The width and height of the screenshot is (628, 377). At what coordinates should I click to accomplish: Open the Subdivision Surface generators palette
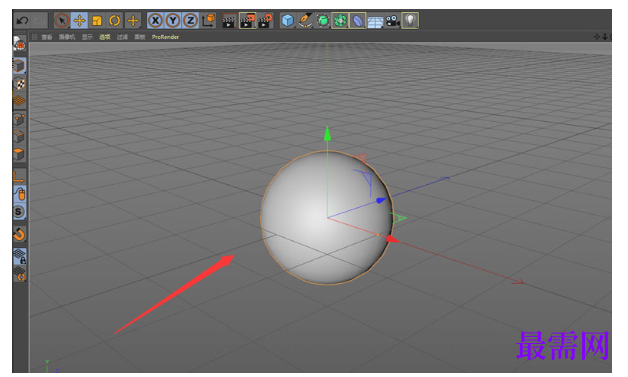tap(323, 20)
